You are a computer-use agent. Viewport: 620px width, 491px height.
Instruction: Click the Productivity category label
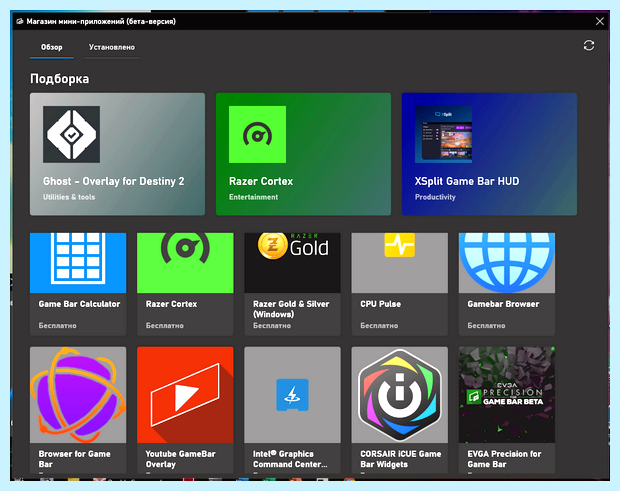click(x=435, y=197)
